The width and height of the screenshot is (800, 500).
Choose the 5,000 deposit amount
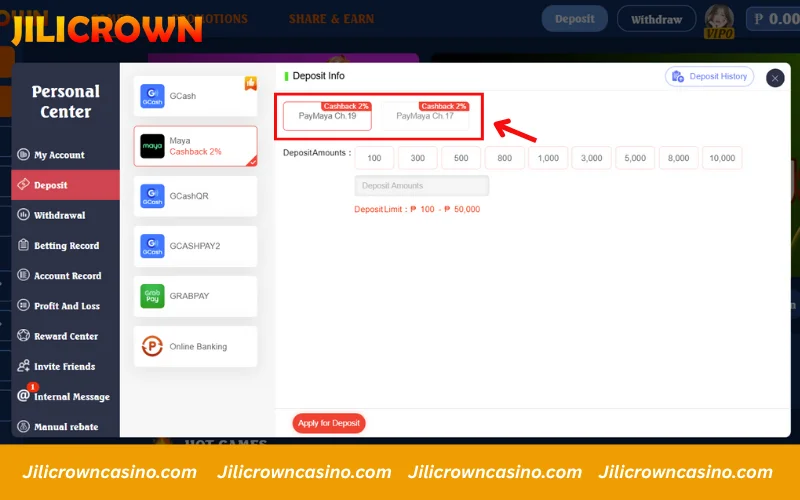[635, 158]
